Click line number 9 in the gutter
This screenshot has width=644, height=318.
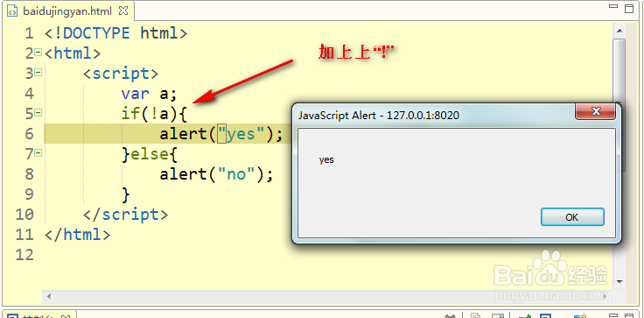pos(29,194)
